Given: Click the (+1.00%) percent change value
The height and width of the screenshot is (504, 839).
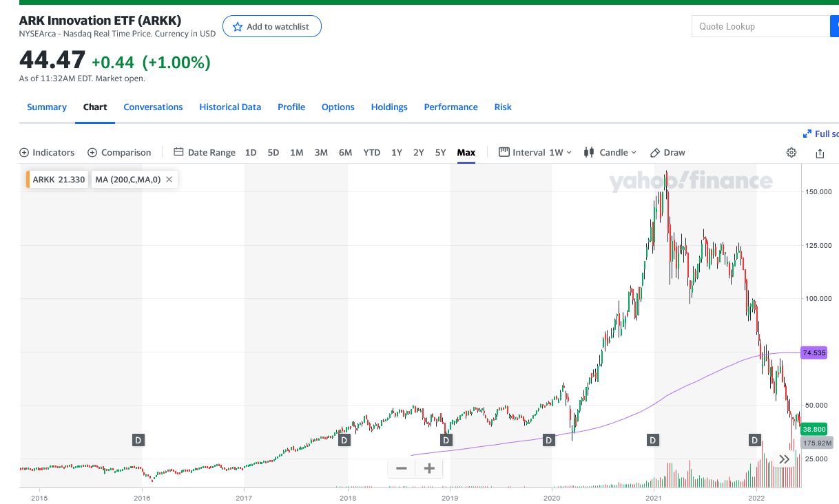Looking at the screenshot, I should (176, 63).
